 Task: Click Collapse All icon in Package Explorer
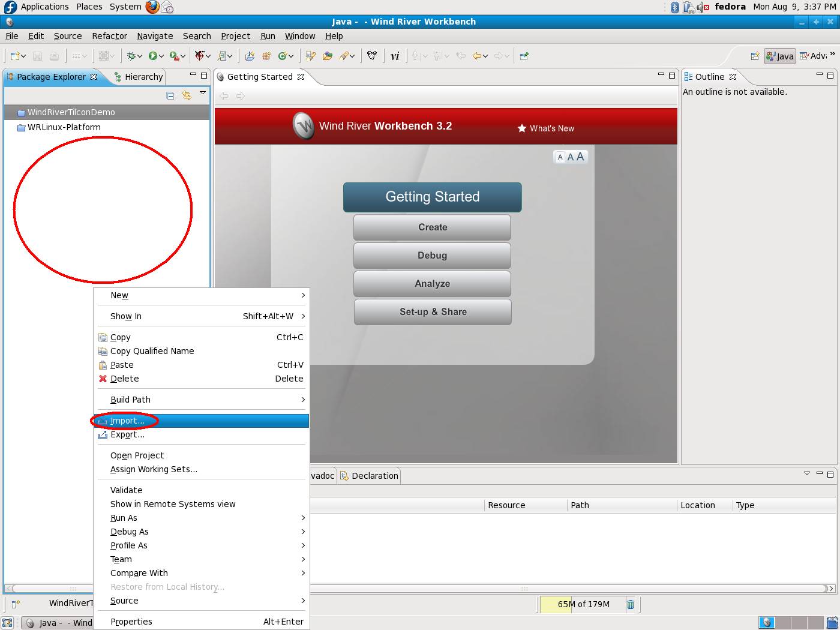coord(170,95)
